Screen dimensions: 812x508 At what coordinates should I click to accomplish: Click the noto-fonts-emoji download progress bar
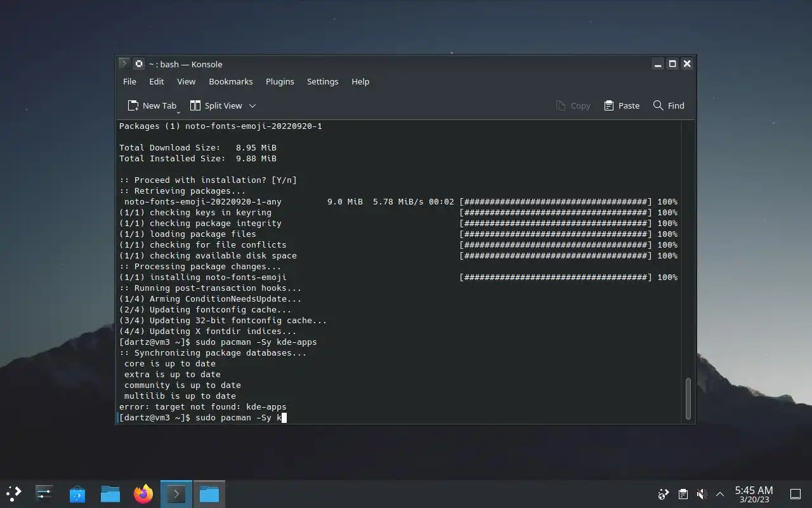click(x=556, y=201)
